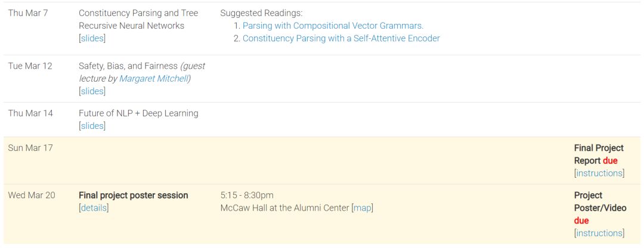The height and width of the screenshot is (250, 644).
Task: Open slides for Future of NLP lecture
Action: click(x=92, y=126)
